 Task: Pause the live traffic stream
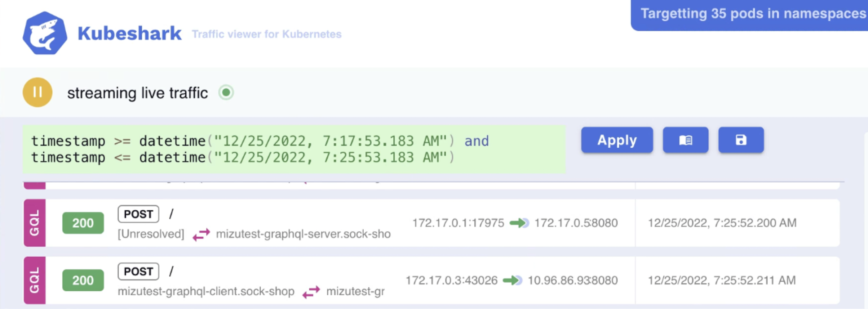37,93
